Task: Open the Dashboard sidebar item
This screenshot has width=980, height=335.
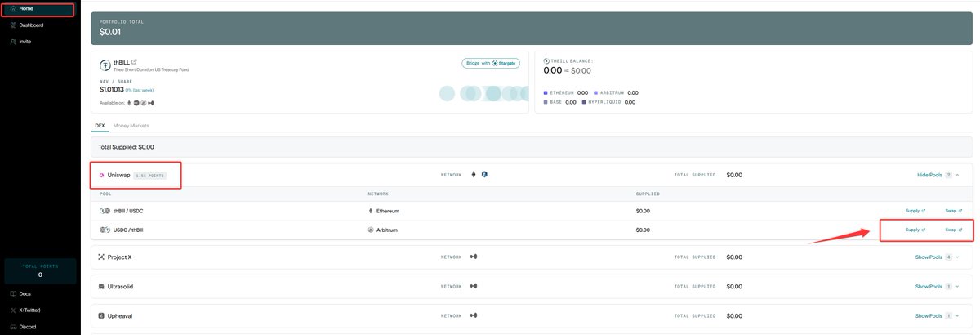Action: 31,25
